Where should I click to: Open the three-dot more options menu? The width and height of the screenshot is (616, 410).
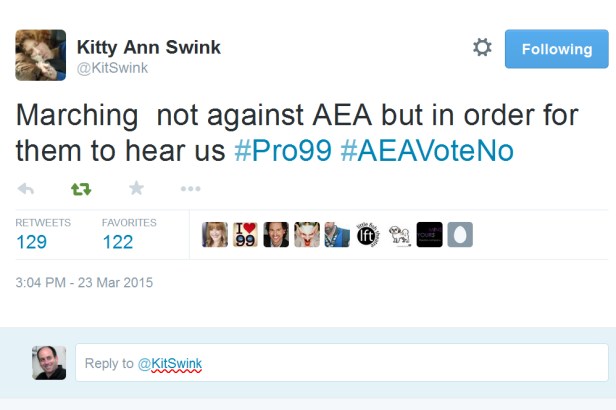click(190, 188)
